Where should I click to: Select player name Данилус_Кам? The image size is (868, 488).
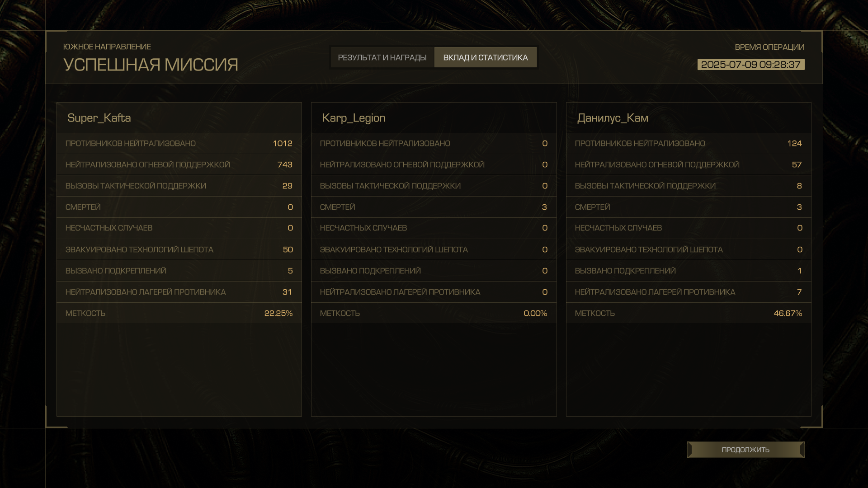click(x=613, y=118)
